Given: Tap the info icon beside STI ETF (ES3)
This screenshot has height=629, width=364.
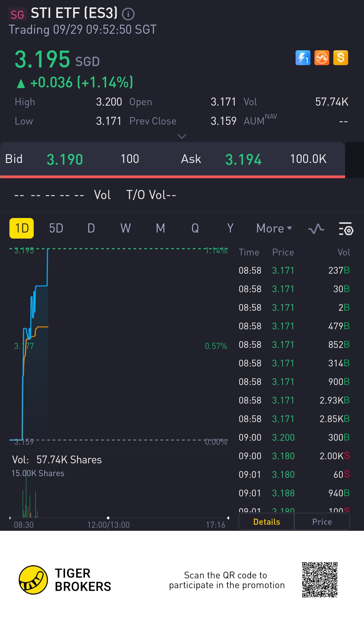Looking at the screenshot, I should click(128, 14).
